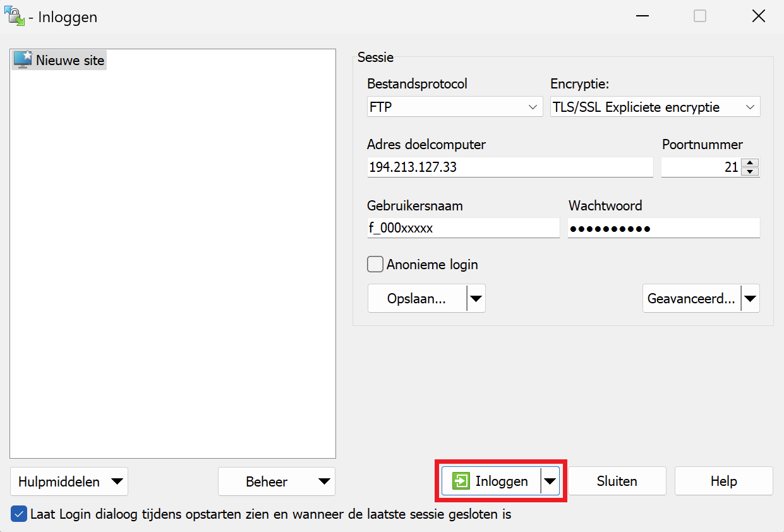Expand the Inloggen dropdown arrow
Screen dimensions: 784x532
(x=550, y=481)
